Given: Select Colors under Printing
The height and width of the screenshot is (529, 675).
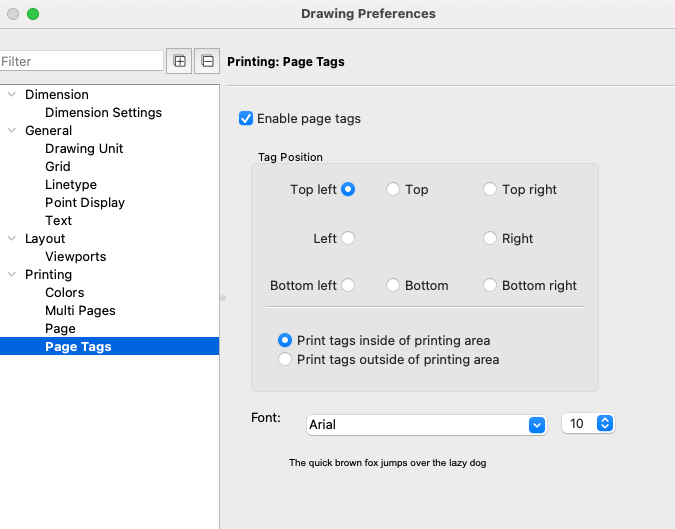Looking at the screenshot, I should click(x=65, y=292).
